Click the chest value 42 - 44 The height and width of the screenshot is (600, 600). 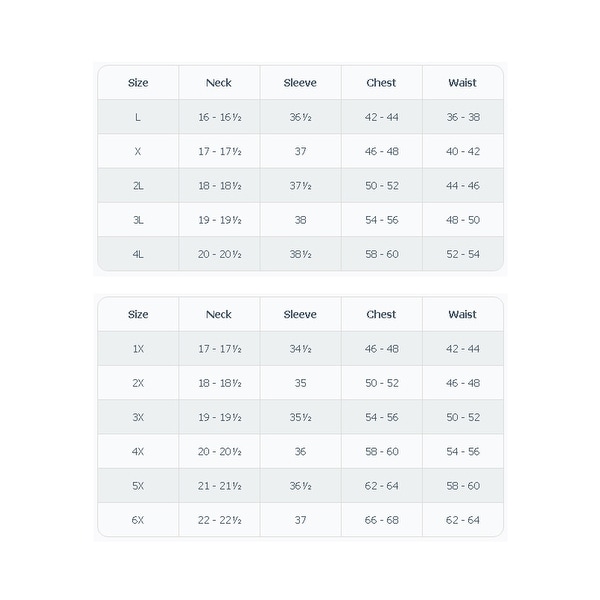[x=381, y=117]
